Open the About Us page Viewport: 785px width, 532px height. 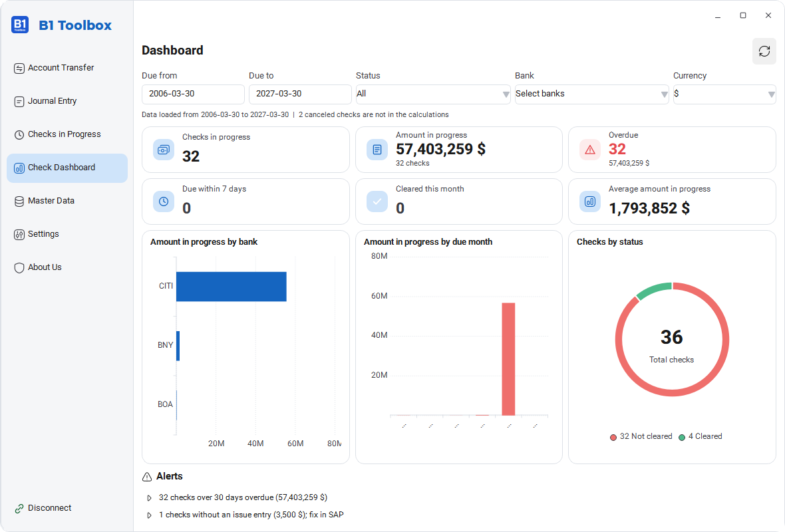[67, 267]
